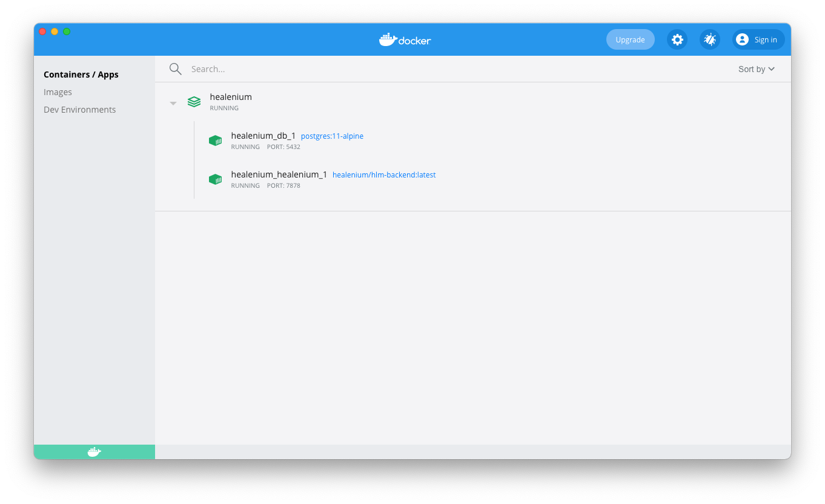Click the search magnifier icon

point(175,68)
